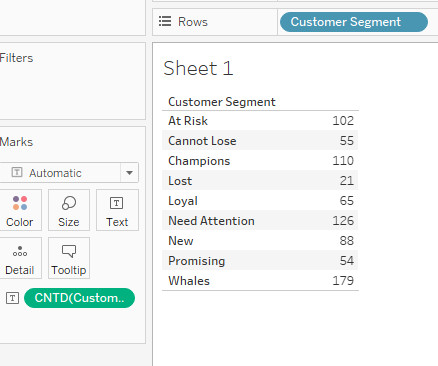This screenshot has height=366, width=438.
Task: Click the Filters shelf area
Action: tap(73, 81)
